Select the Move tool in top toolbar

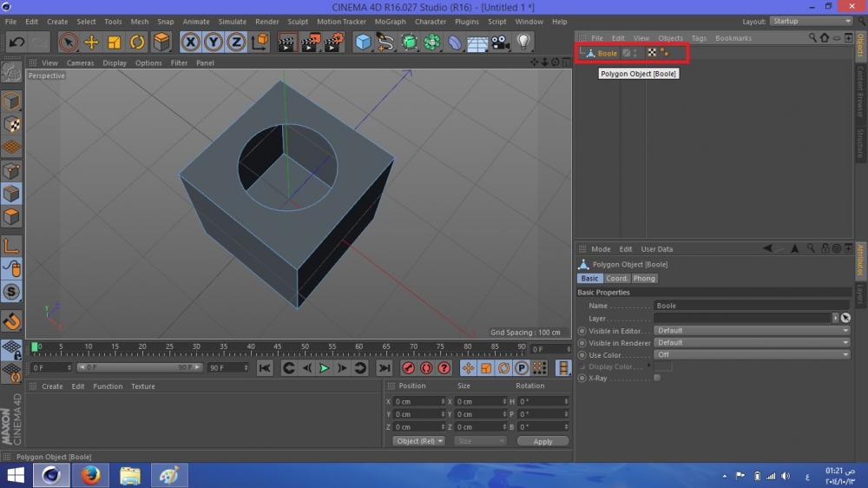(x=91, y=42)
